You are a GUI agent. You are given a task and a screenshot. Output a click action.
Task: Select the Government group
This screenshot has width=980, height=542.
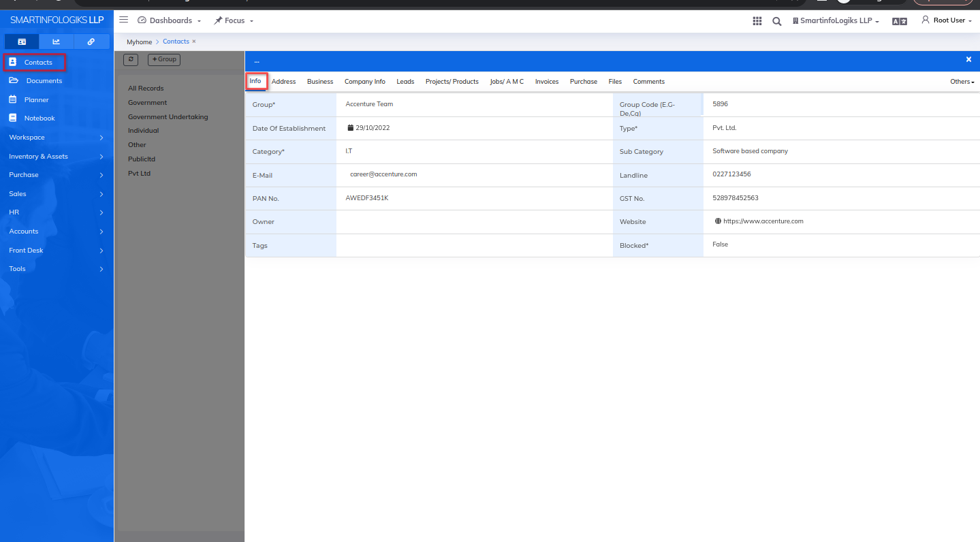(x=147, y=103)
